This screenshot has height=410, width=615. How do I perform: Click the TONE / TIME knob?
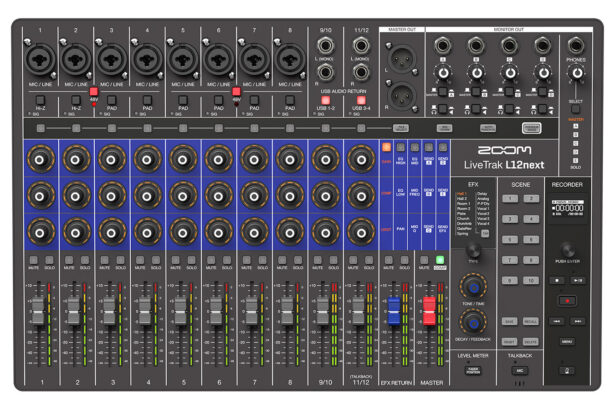pos(473,288)
